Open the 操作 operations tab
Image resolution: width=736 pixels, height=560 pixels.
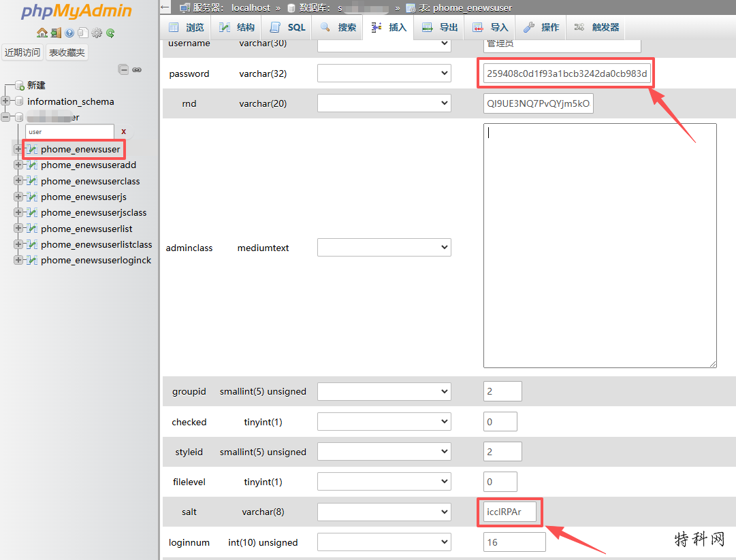point(541,27)
